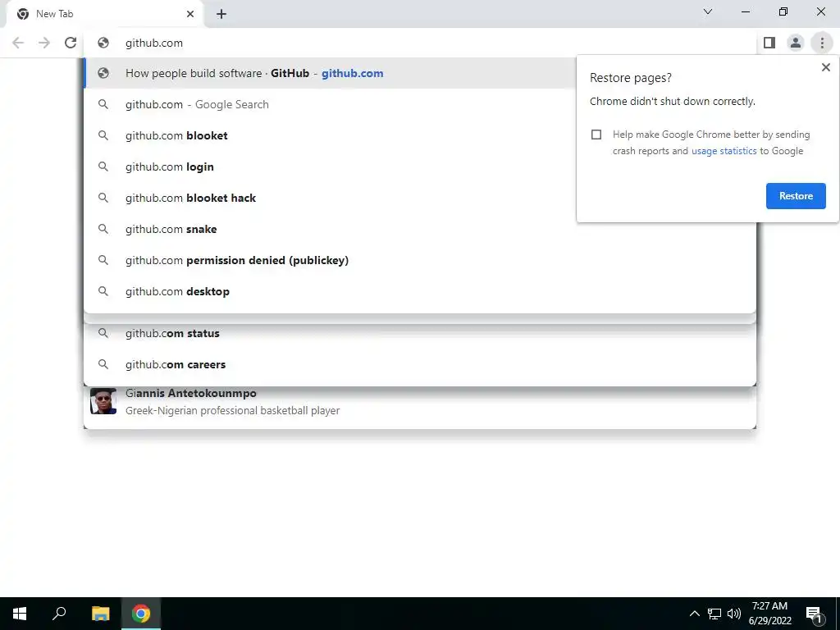Click magnifier icon next to 'github.com snake'
The image size is (840, 630).
[x=103, y=229]
